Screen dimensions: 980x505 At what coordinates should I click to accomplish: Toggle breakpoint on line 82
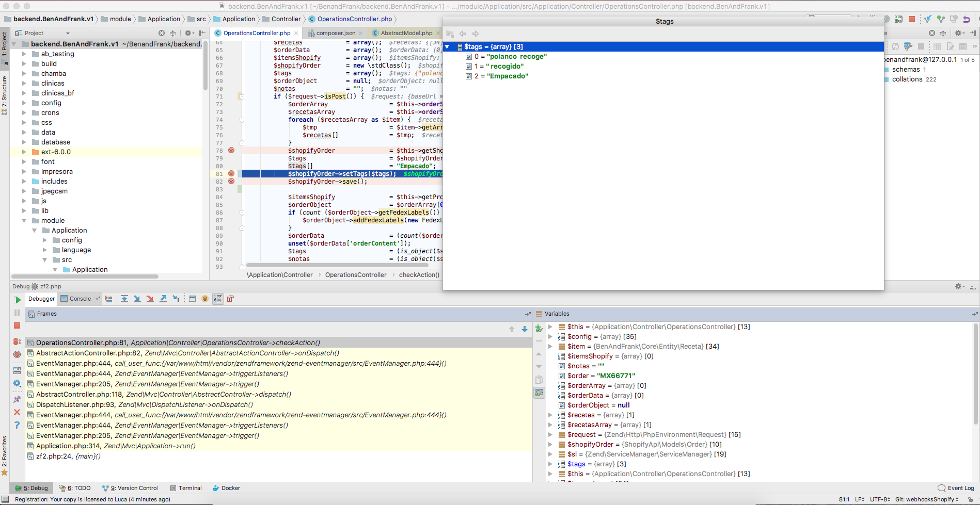tap(231, 181)
